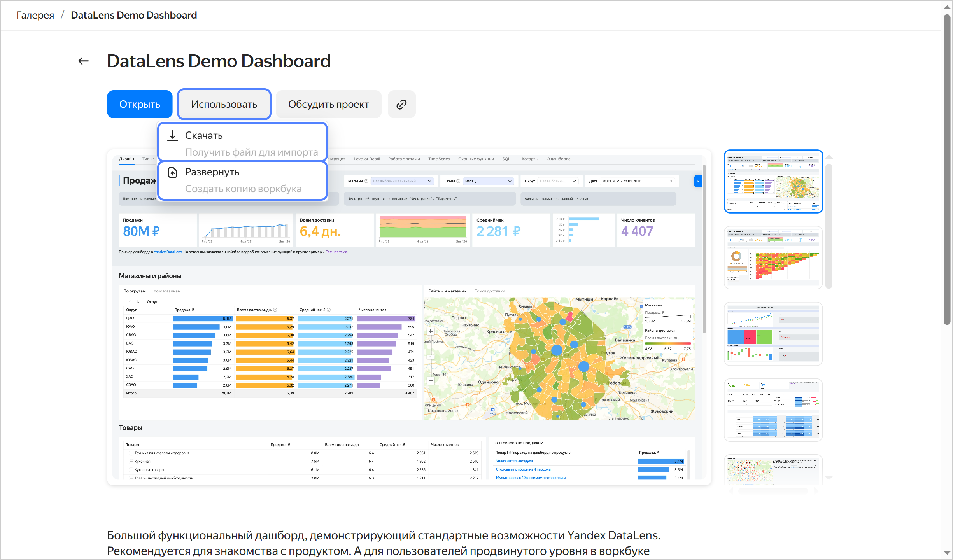Viewport: 953px width, 560px height.
Task: Click the thumbnail list's up arrow
Action: click(x=829, y=157)
